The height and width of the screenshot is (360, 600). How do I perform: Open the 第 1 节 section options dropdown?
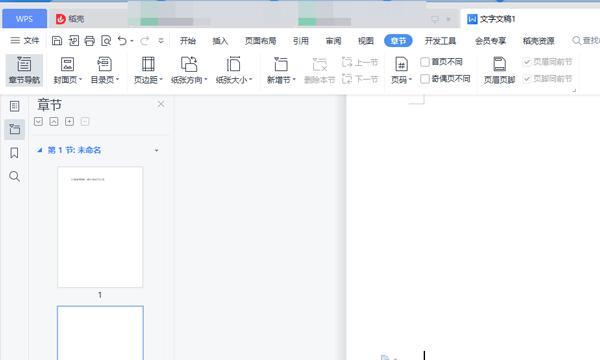coord(157,150)
